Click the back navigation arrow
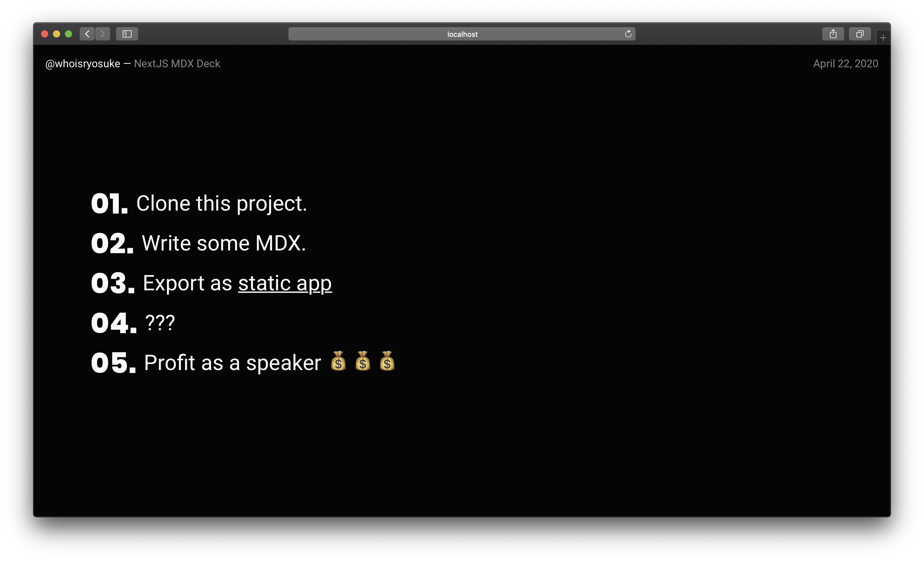The image size is (924, 561). (88, 34)
